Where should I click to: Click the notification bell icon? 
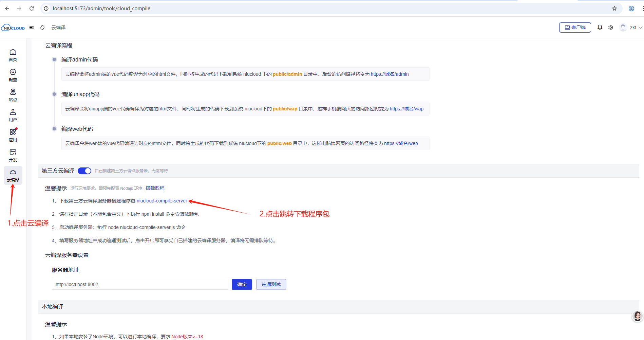(600, 28)
